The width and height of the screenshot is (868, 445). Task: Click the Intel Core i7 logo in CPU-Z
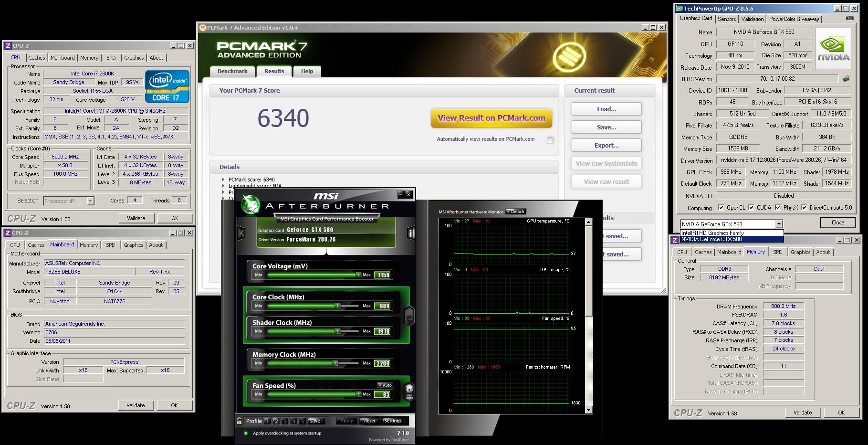coord(167,86)
